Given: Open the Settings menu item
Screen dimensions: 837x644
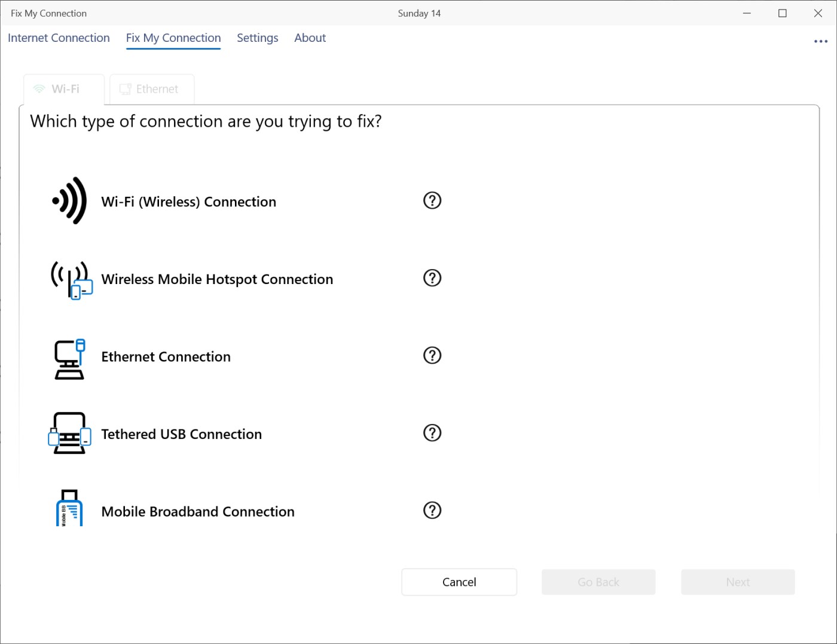Looking at the screenshot, I should (x=257, y=38).
